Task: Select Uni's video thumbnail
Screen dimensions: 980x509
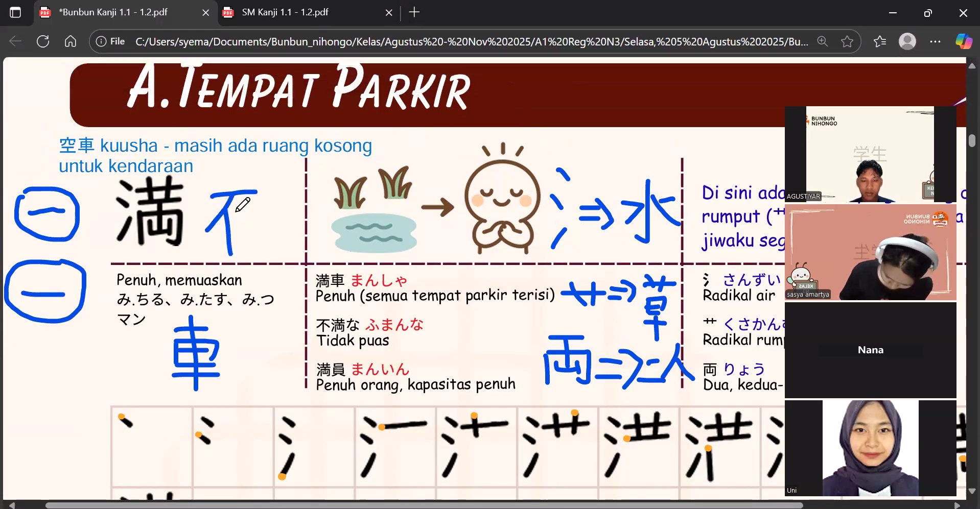Action: click(870, 448)
